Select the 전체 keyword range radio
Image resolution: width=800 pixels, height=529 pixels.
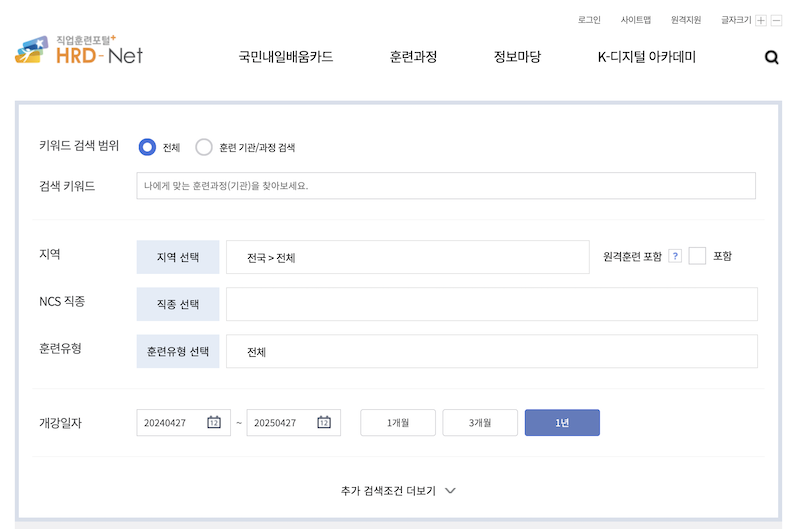tap(147, 147)
